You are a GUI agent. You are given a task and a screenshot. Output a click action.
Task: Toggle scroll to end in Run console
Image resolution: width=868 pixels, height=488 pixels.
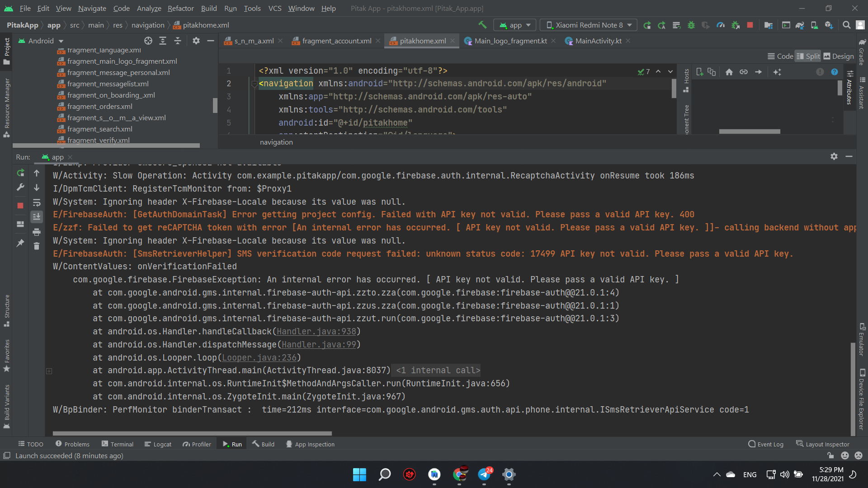[x=37, y=217]
